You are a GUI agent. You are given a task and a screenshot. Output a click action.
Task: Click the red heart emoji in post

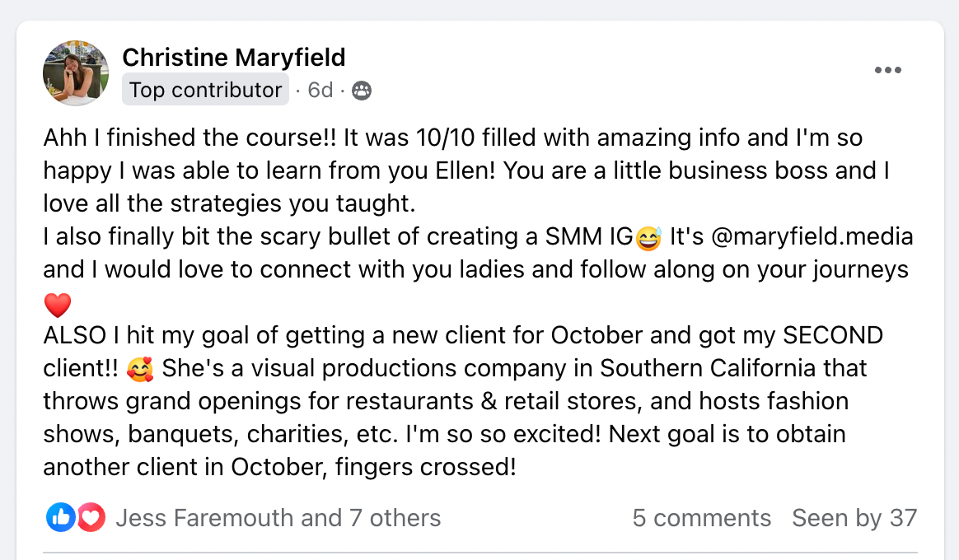(x=58, y=306)
